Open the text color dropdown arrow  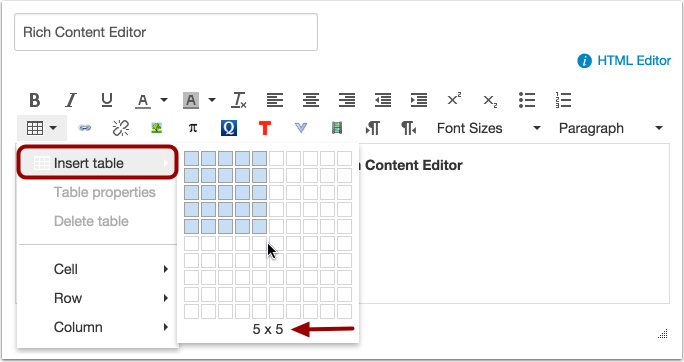[x=164, y=100]
